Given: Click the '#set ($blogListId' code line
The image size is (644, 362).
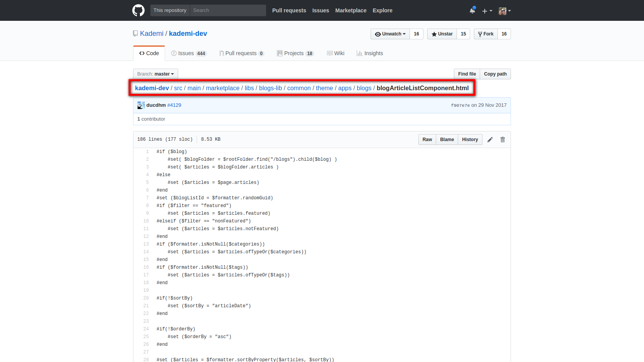Looking at the screenshot, I should (x=214, y=198).
